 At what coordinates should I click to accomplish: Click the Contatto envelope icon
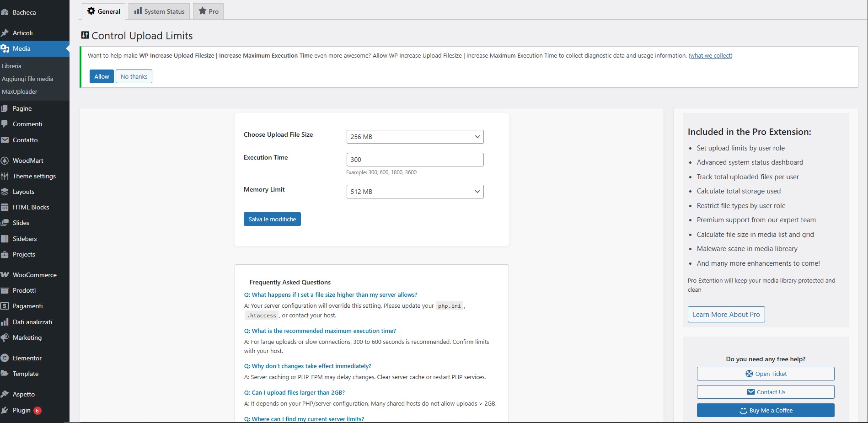click(x=5, y=140)
